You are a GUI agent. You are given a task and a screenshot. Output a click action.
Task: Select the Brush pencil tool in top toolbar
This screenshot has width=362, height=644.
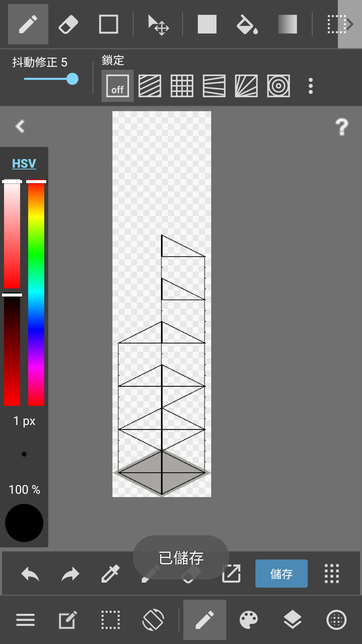[28, 24]
